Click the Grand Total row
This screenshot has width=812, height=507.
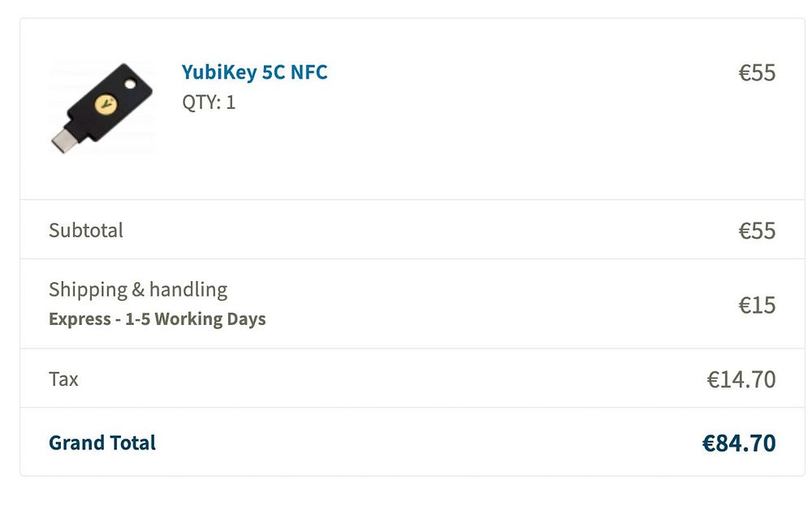[x=412, y=442]
